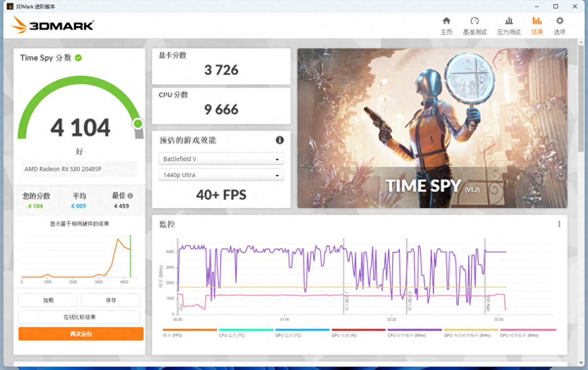Click the green validation checkmark by Time Spy 分数
588x370 pixels.
click(x=78, y=58)
